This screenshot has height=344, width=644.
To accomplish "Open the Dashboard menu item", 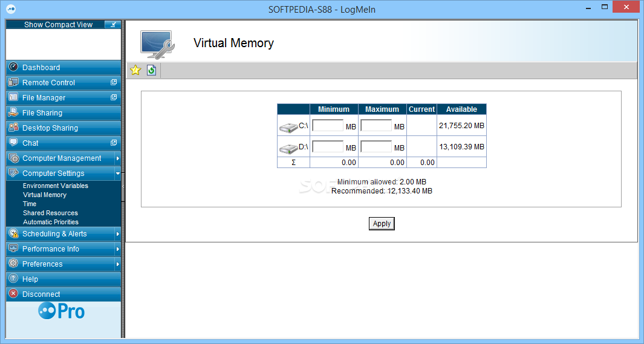I will (x=63, y=67).
